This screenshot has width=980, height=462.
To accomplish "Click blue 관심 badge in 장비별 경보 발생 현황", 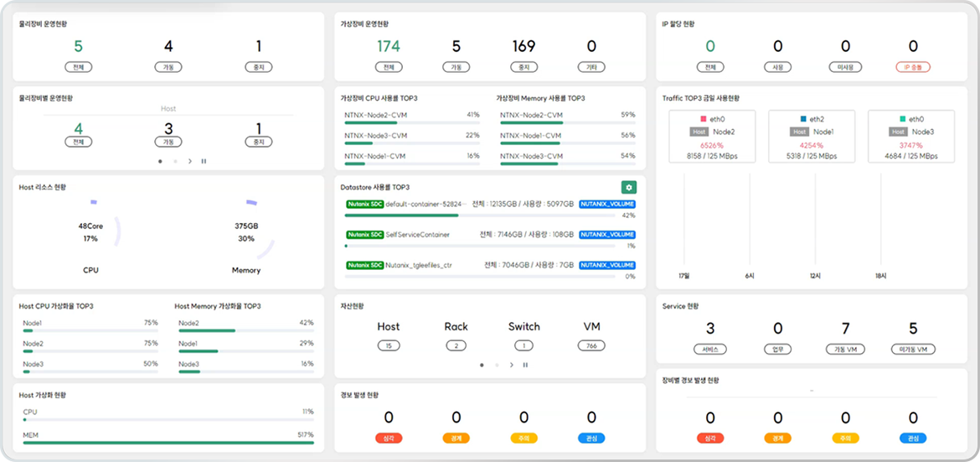I will point(913,439).
